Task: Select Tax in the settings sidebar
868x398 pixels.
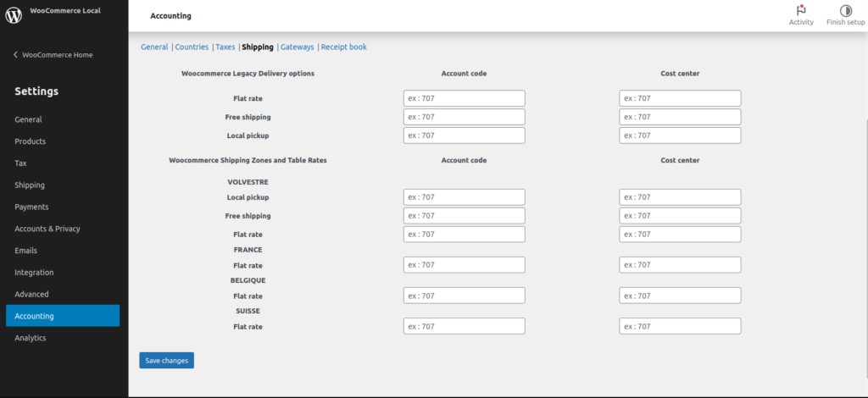Action: 20,163
